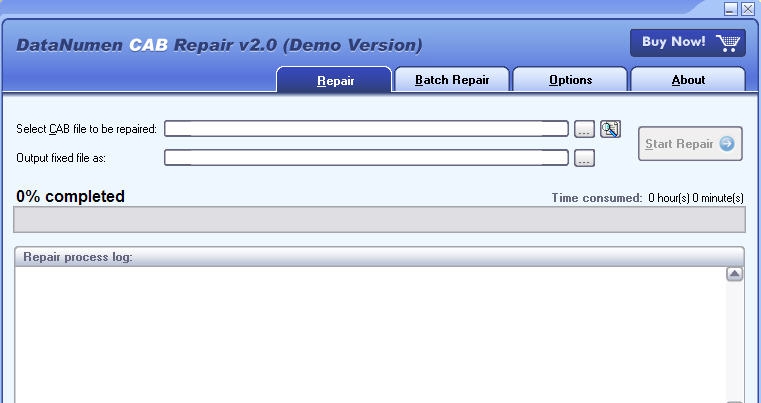Open the search for CAB files icon
Image resolution: width=761 pixels, height=403 pixels.
pos(611,129)
